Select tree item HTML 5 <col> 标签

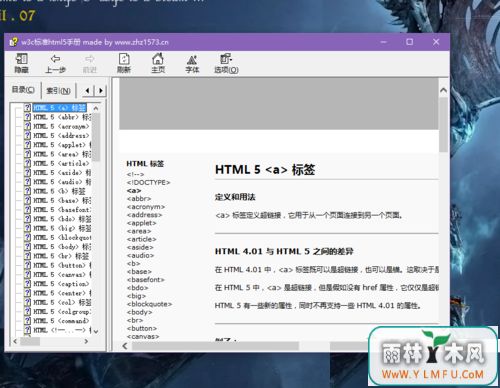pyautogui.click(x=62, y=302)
